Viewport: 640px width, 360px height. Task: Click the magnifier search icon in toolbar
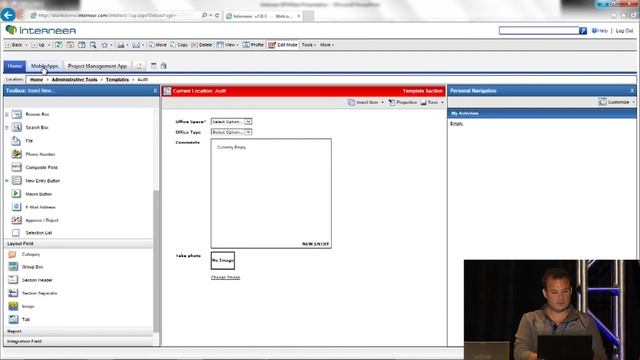click(93, 45)
